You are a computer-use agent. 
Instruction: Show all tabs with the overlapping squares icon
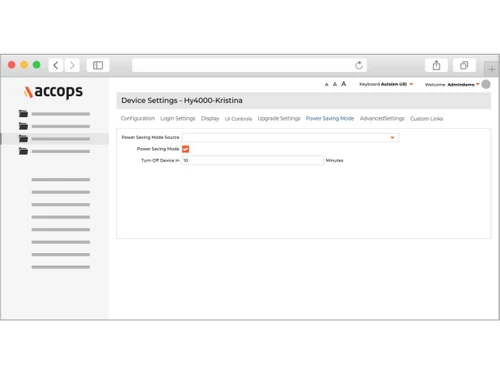tap(464, 65)
